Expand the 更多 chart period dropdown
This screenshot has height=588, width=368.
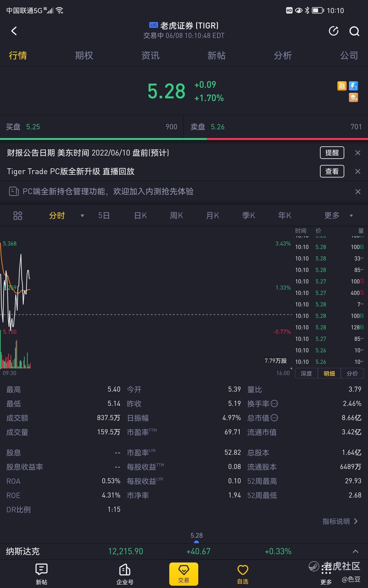coord(351,216)
